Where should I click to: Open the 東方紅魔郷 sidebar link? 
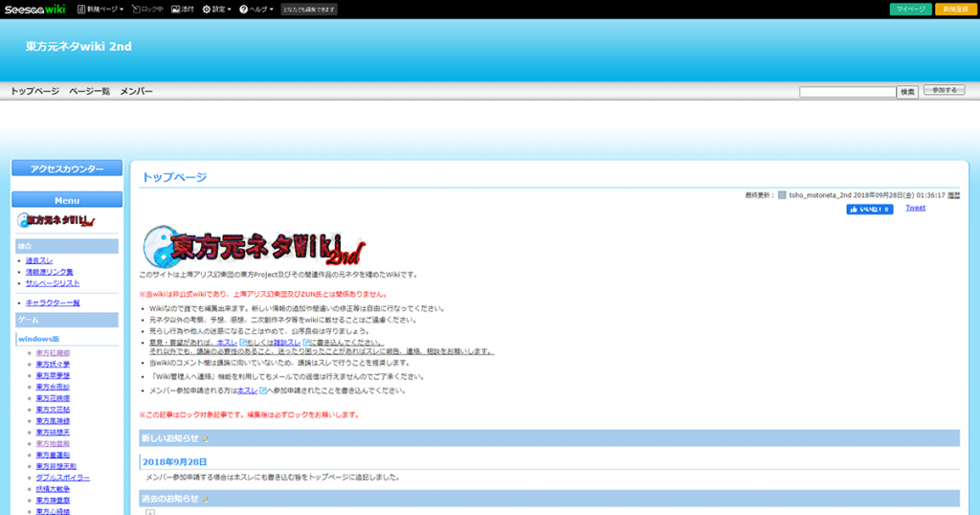pyautogui.click(x=53, y=353)
